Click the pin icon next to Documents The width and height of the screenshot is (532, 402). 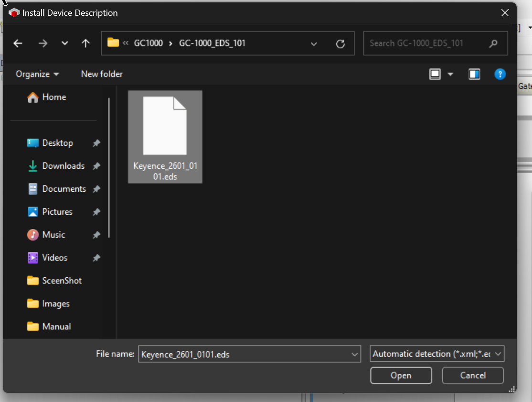click(96, 189)
